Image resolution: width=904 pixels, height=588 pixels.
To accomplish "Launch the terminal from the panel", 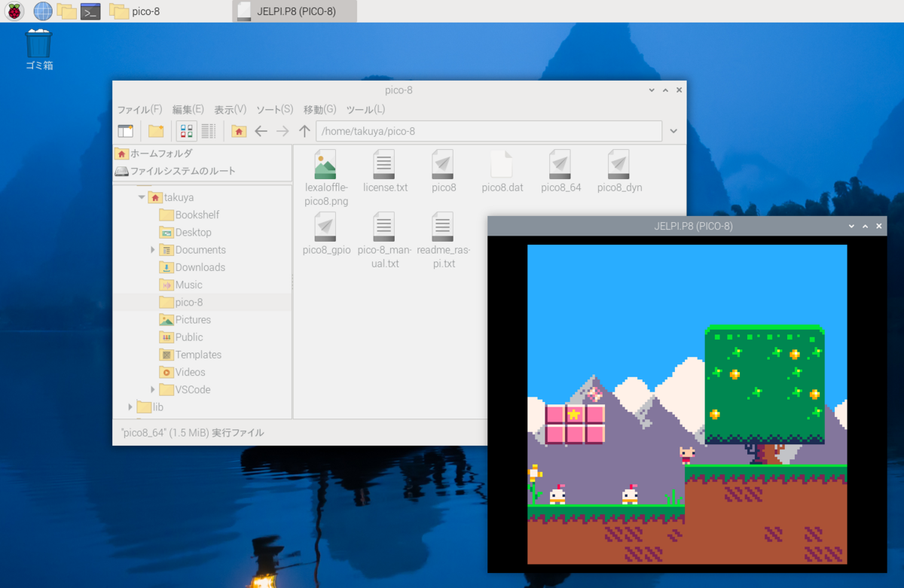I will tap(90, 11).
